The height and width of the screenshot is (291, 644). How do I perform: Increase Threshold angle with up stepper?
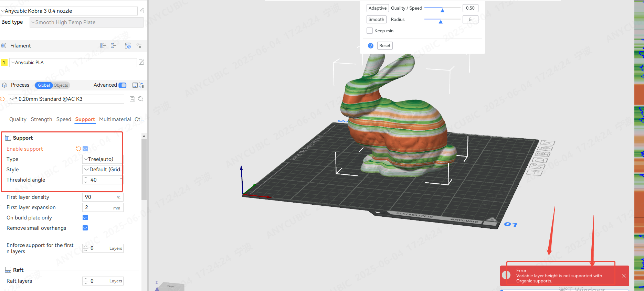click(86, 178)
